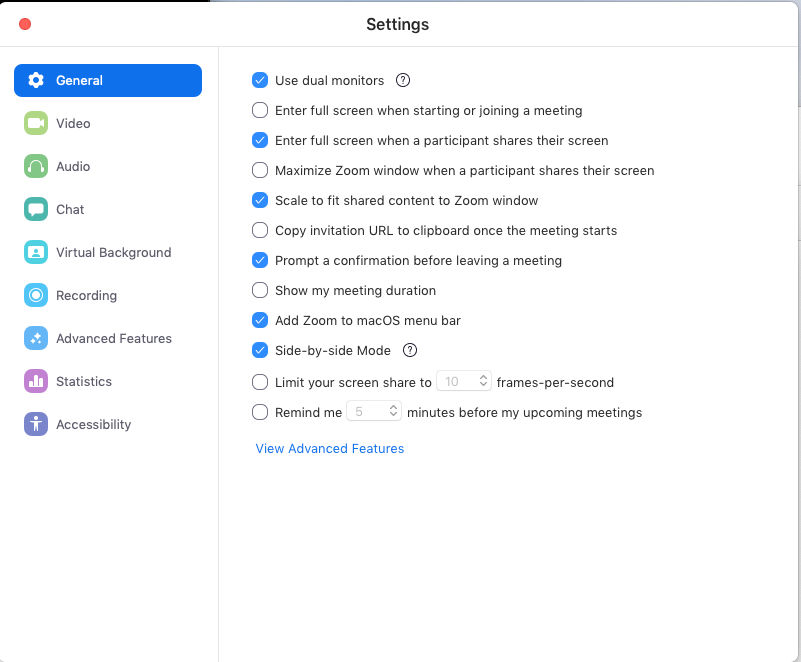Click the General gear icon in sidebar
The height and width of the screenshot is (662, 801).
(36, 81)
